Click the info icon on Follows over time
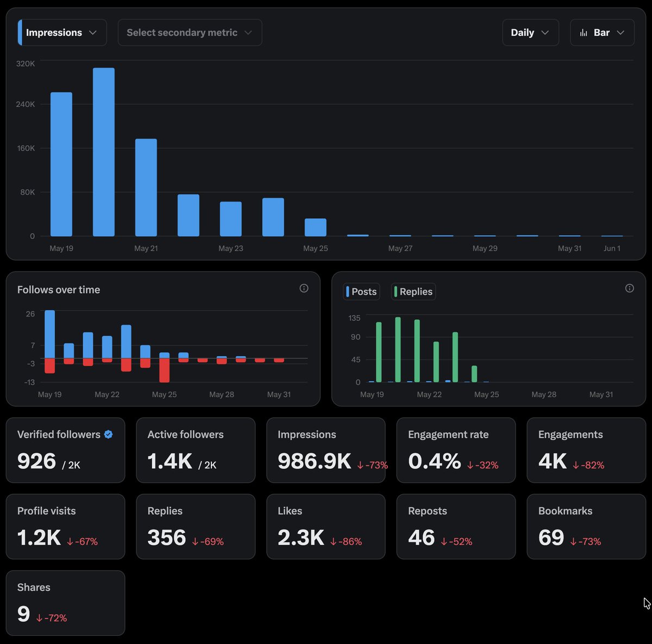Image resolution: width=652 pixels, height=644 pixels. (x=304, y=288)
